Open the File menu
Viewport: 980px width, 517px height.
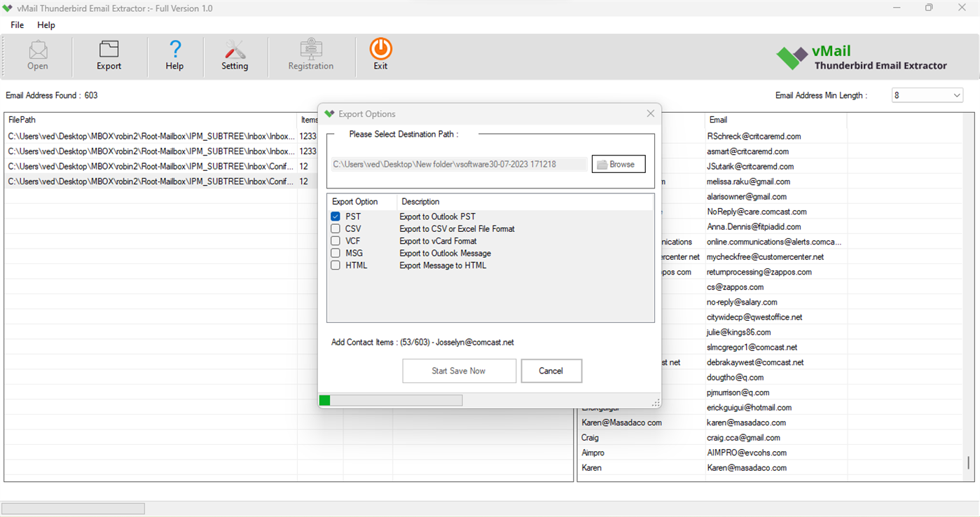(x=16, y=25)
